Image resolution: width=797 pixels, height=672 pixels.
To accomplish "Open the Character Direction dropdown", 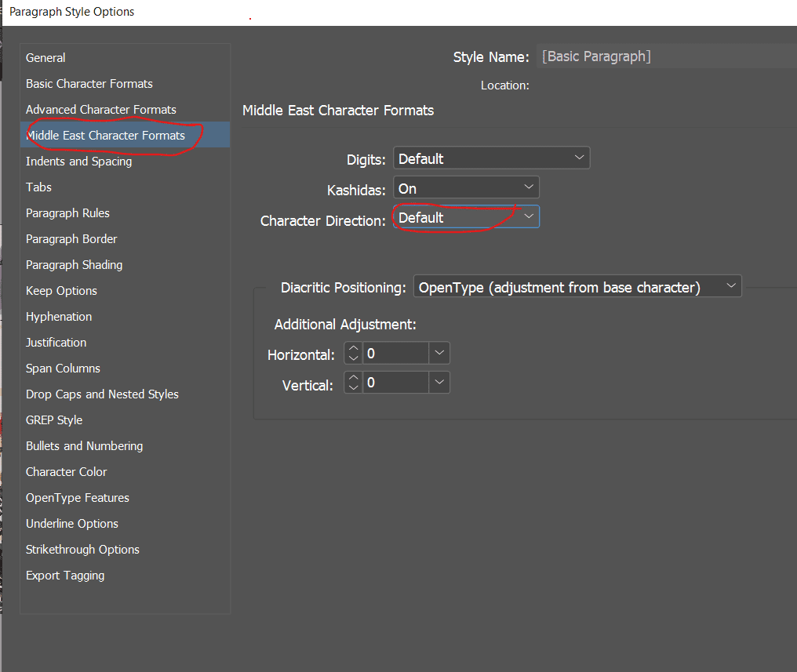I will point(466,217).
